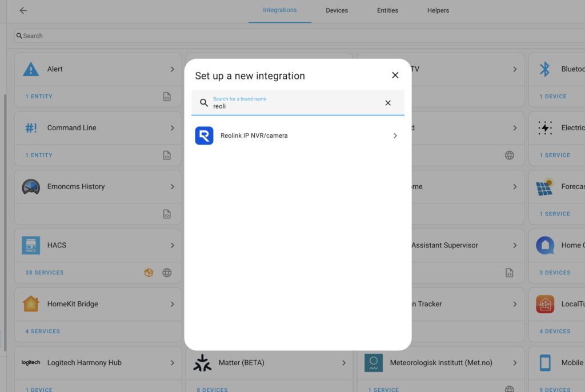Click the Logitech logo icon

click(31, 362)
